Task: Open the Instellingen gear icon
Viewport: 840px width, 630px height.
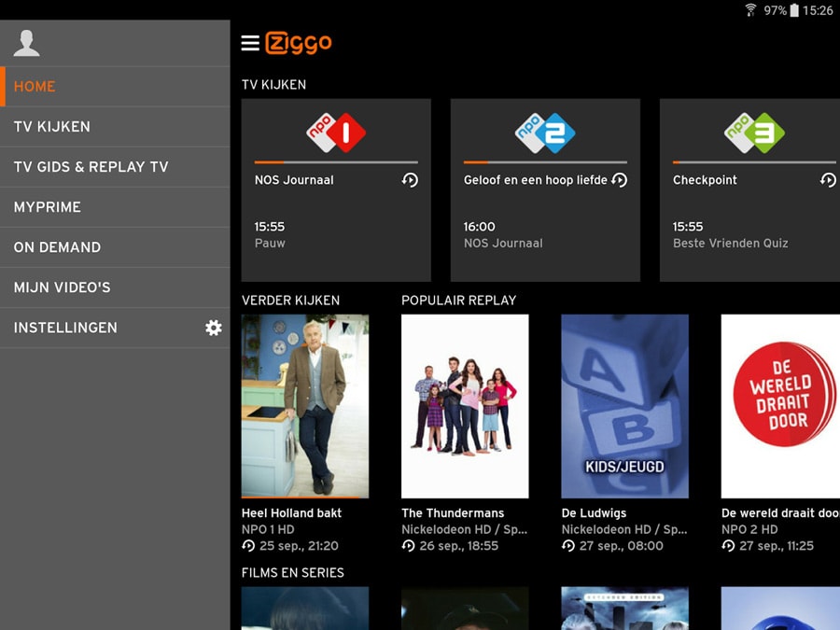Action: (x=213, y=328)
